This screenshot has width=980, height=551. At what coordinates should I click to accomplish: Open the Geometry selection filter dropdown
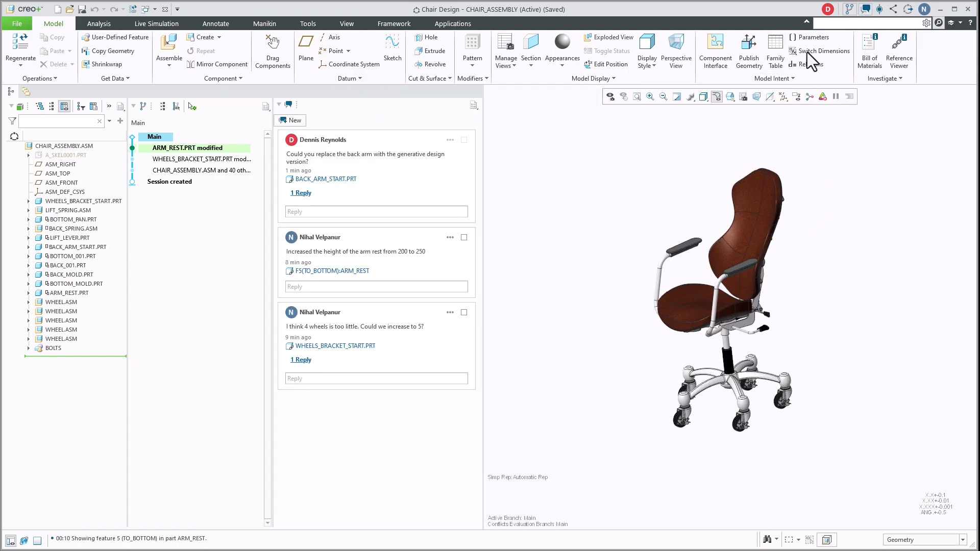[963, 540]
